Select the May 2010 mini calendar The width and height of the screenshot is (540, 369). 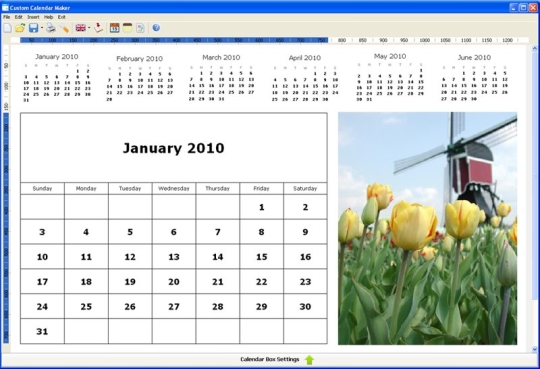click(390, 77)
